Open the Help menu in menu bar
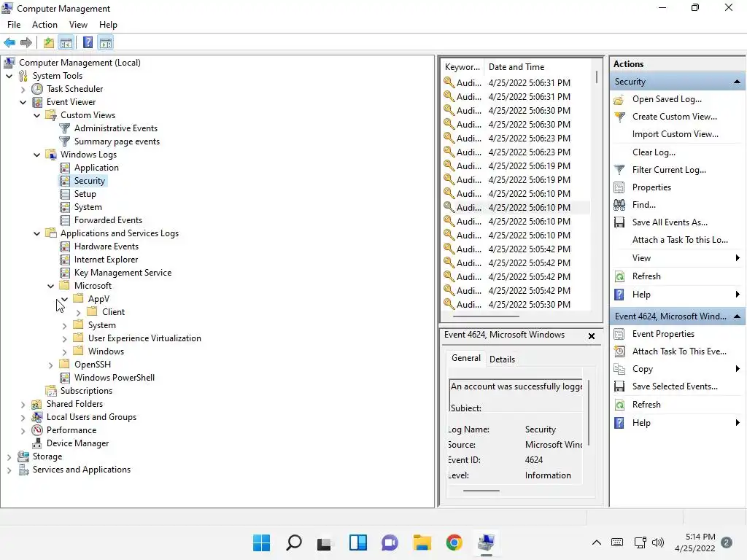747x560 pixels. pyautogui.click(x=108, y=25)
